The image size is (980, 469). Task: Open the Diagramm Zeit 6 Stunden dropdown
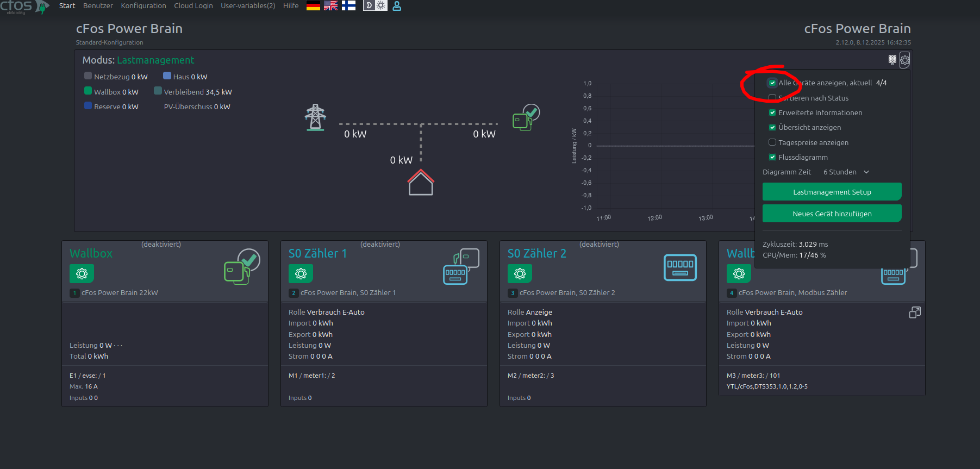pos(846,172)
